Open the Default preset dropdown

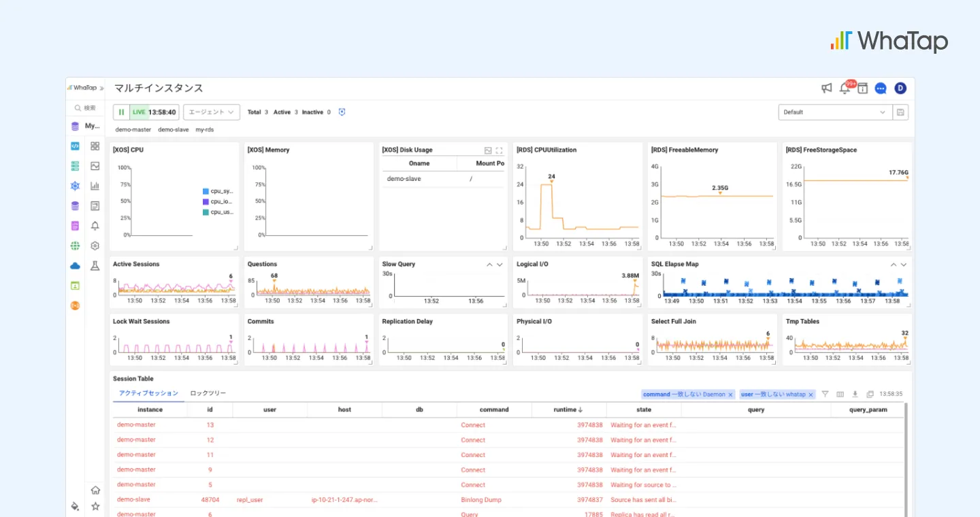[x=835, y=112]
